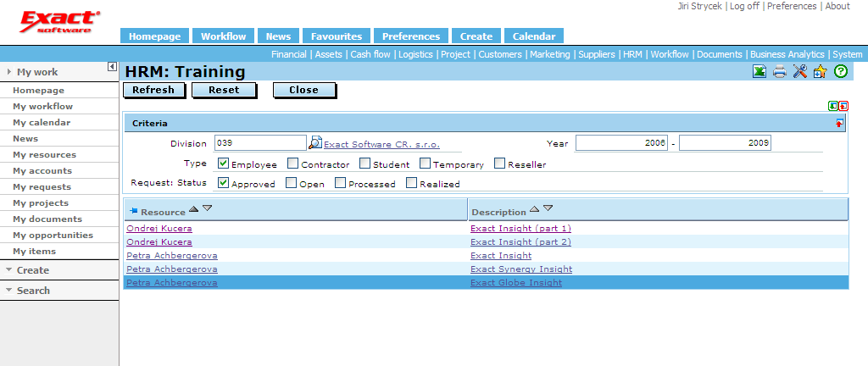The image size is (868, 366).
Task: Open My documents in the sidebar
Action: click(x=47, y=219)
